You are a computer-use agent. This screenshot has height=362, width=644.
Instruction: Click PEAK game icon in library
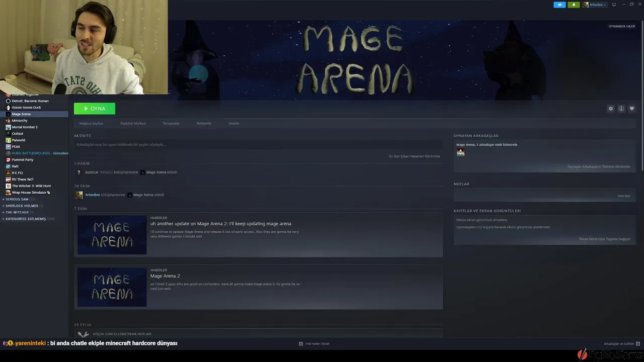8,147
